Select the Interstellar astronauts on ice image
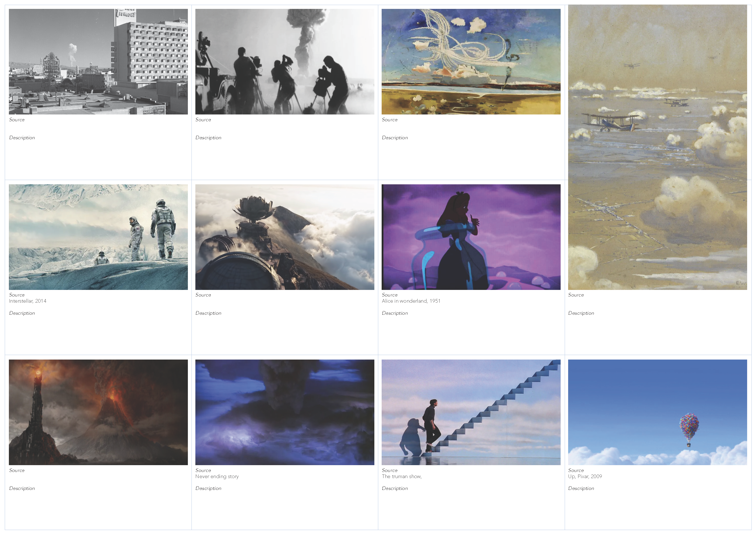The image size is (756, 535). click(x=98, y=237)
